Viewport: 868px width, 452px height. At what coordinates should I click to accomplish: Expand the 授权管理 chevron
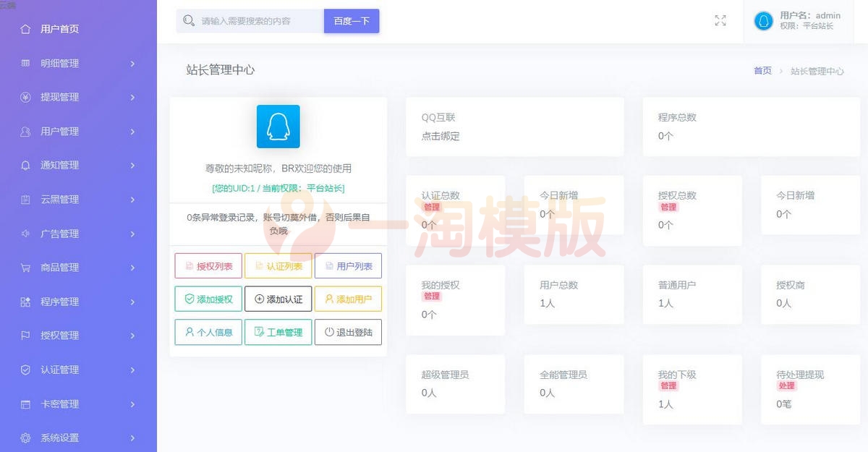(x=132, y=336)
